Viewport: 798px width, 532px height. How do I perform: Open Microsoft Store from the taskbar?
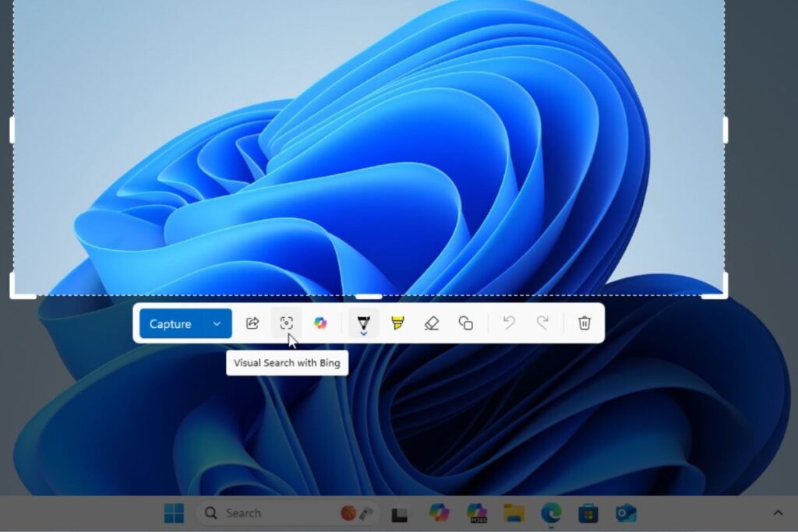pos(588,513)
